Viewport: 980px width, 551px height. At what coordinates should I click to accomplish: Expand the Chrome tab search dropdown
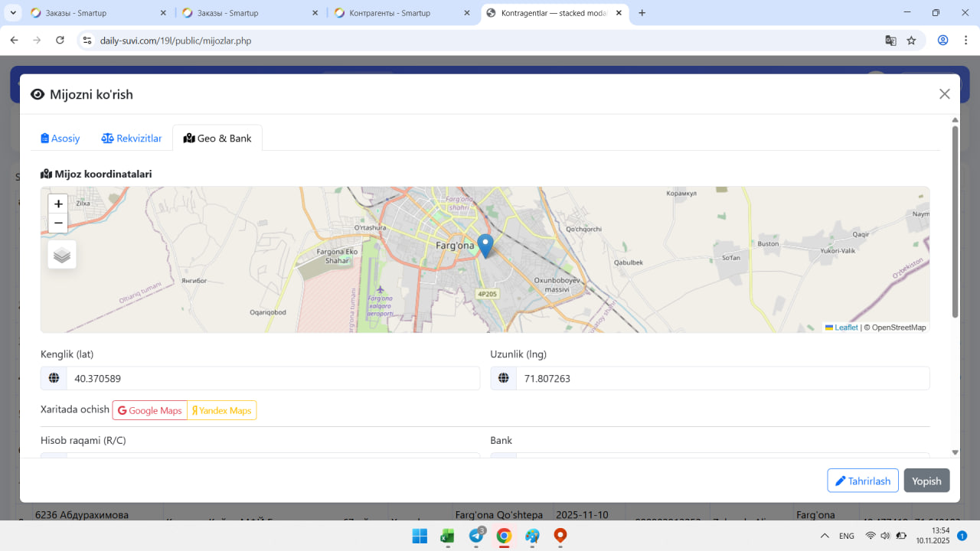tap(13, 13)
